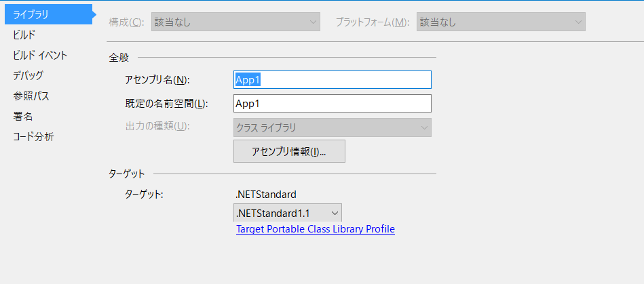Open the ビルド tab
Viewport: 644px width, 284px height.
click(x=24, y=35)
